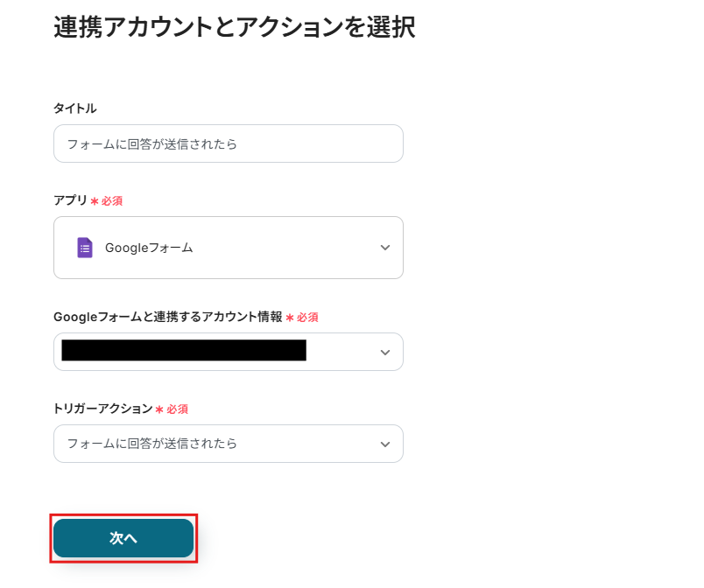Screen dimensions: 704x588
Task: Click the 次へ button
Action: 123,538
